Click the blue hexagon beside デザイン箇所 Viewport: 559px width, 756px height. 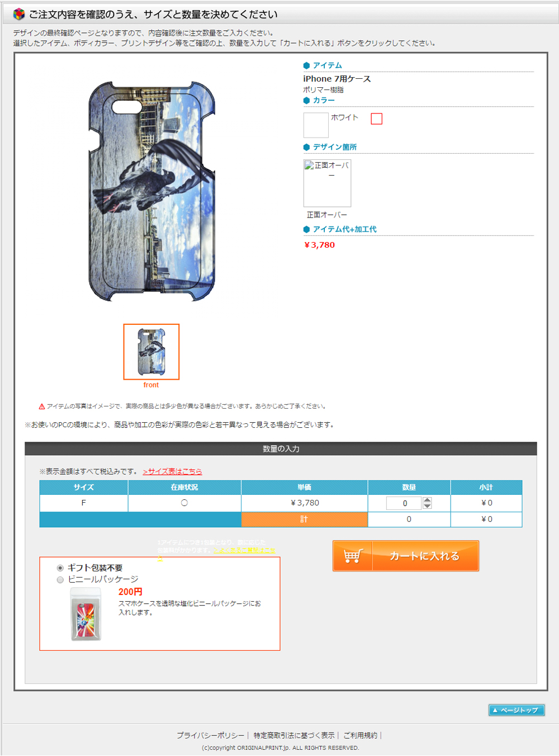(306, 147)
